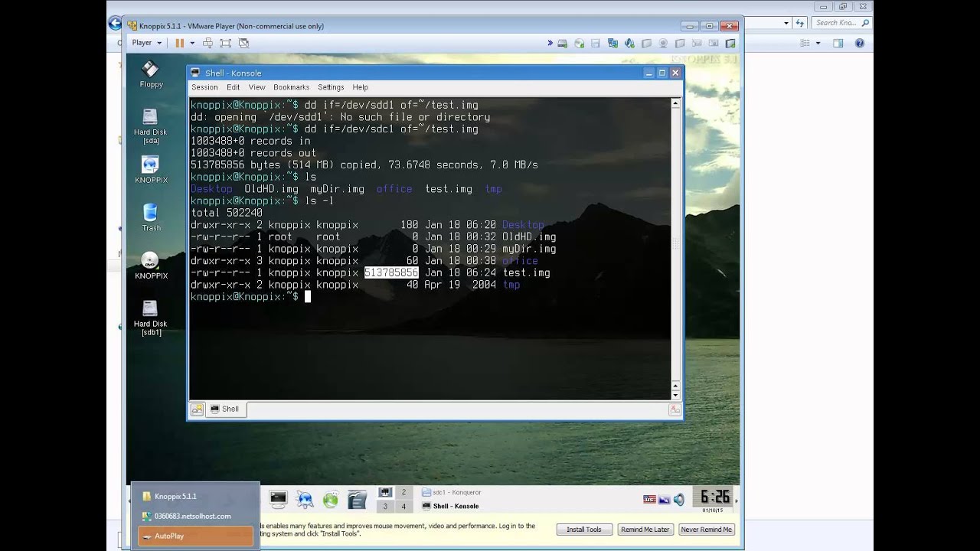
Task: Open the Trash desktop icon
Action: 151,217
